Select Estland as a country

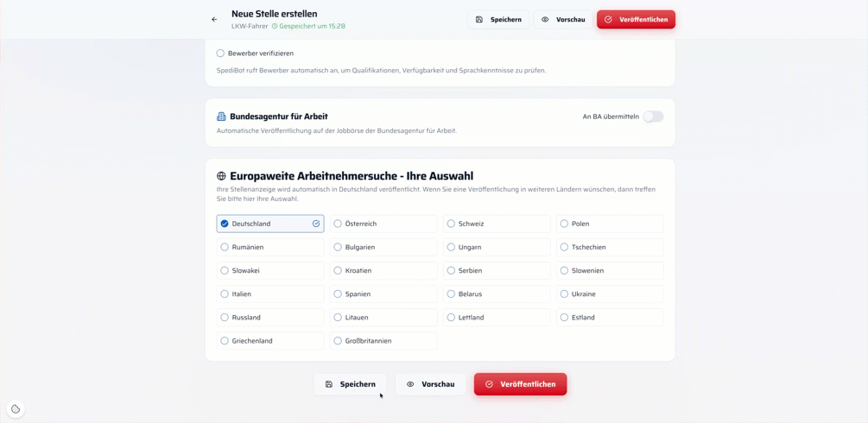click(x=610, y=318)
